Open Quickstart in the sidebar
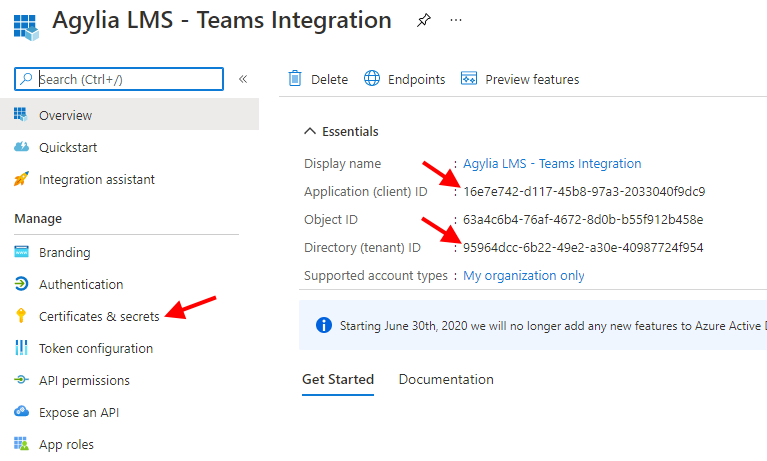The width and height of the screenshot is (767, 461). (68, 147)
